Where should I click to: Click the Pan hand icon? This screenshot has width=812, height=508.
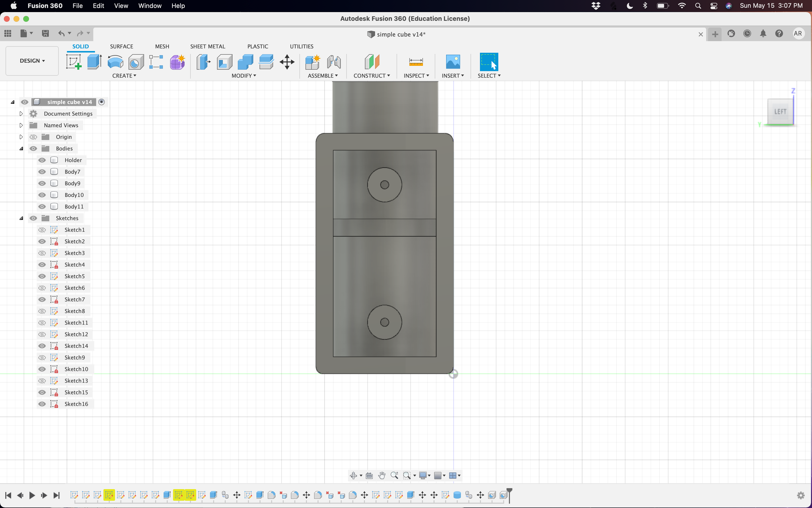click(x=382, y=475)
